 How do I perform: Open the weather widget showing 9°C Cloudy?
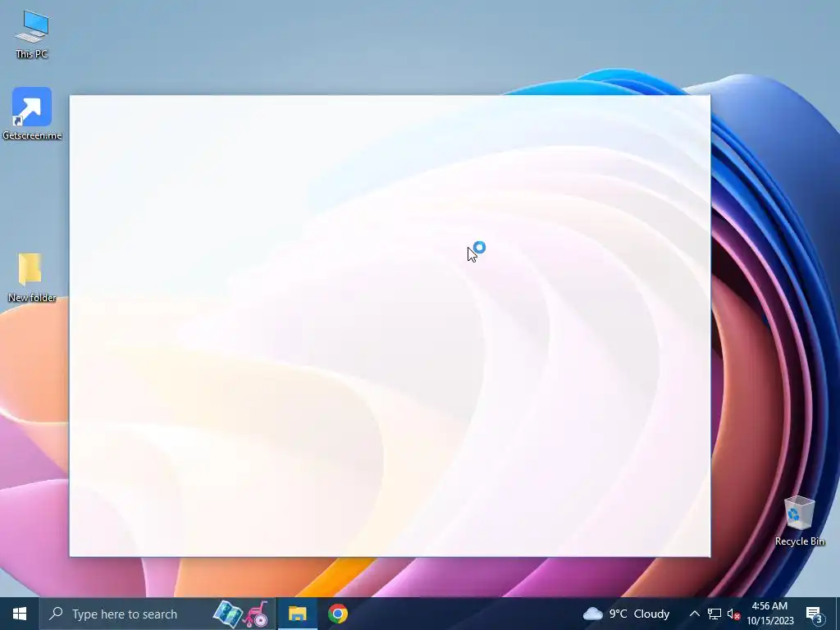click(626, 614)
